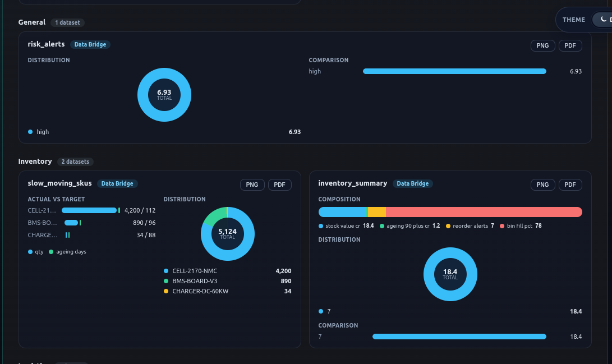
Task: Click the comparison bar for 7 in inventory_summary
Action: (459, 337)
